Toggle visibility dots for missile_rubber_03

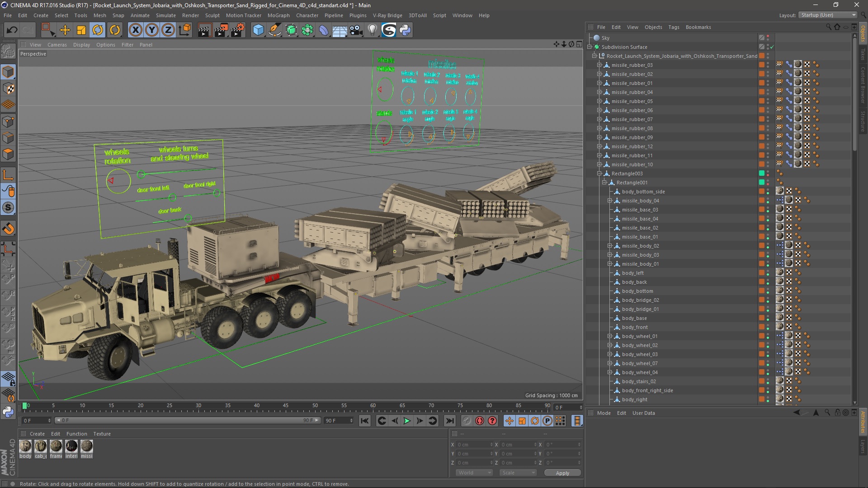(x=768, y=65)
